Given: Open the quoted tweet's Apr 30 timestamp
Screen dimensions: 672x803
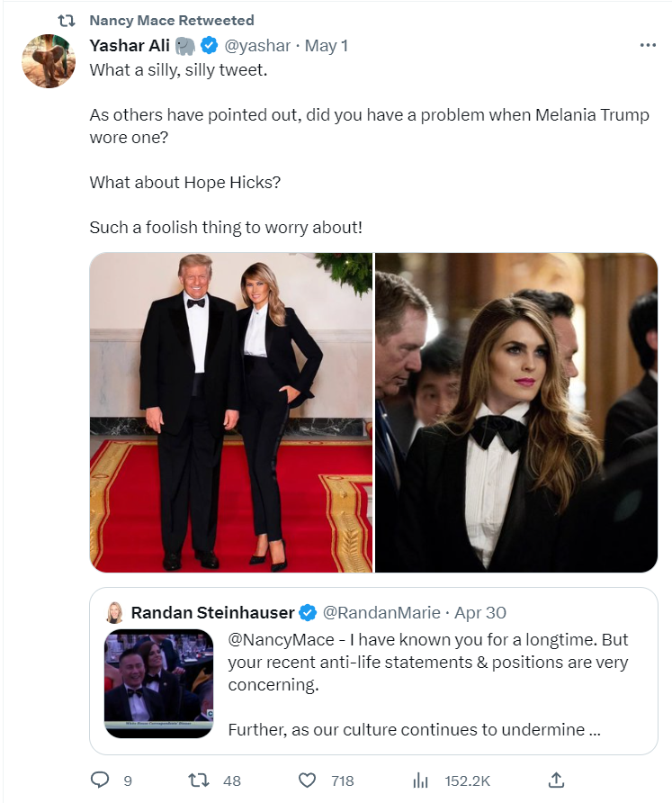Looking at the screenshot, I should click(x=480, y=612).
